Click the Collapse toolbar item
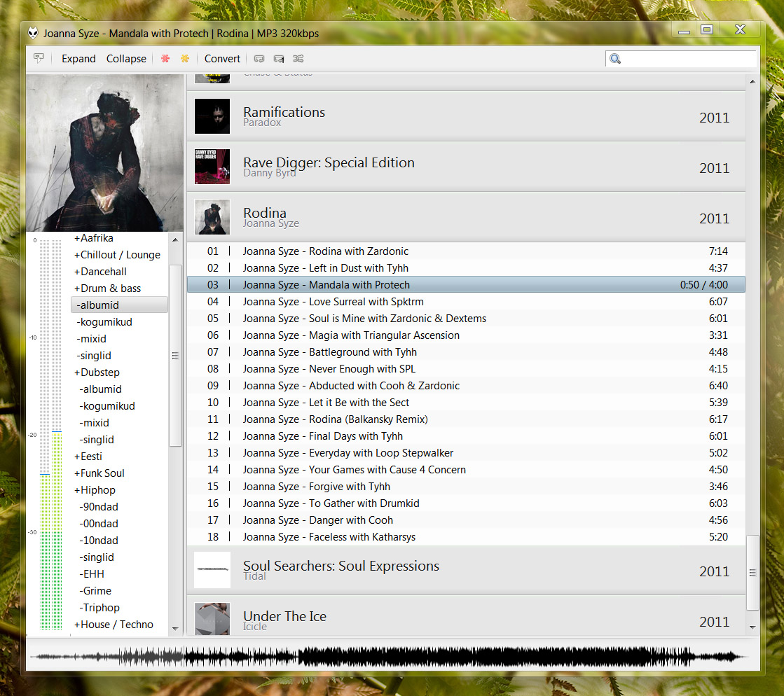The width and height of the screenshot is (784, 696). [126, 59]
